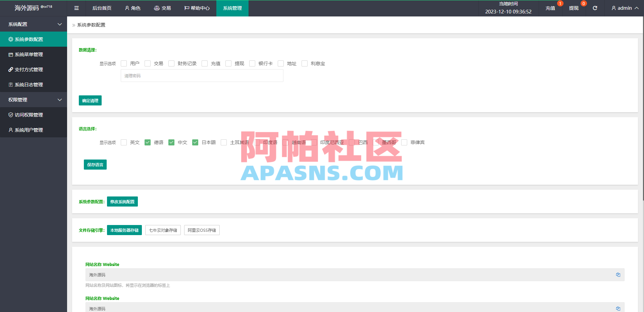
Task: Open 系统日志管理 in the sidebar
Action: 29,85
